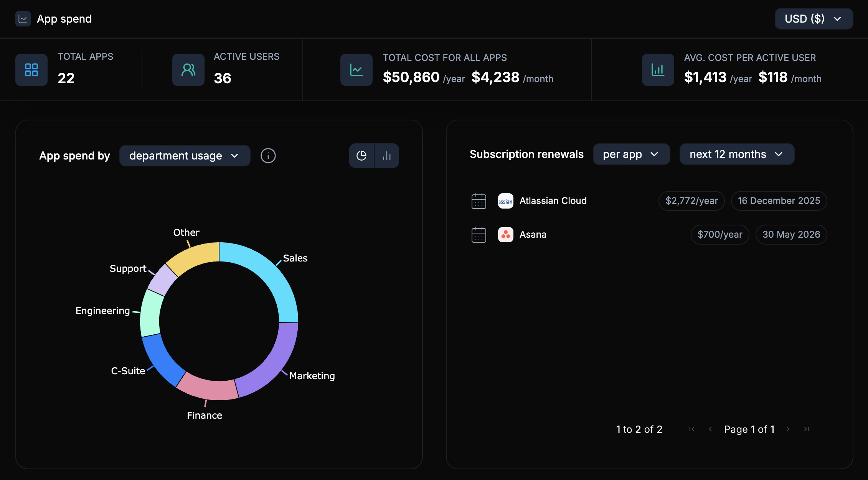Viewport: 868px width, 480px height.
Task: Switch spend view to pie chart
Action: click(361, 156)
